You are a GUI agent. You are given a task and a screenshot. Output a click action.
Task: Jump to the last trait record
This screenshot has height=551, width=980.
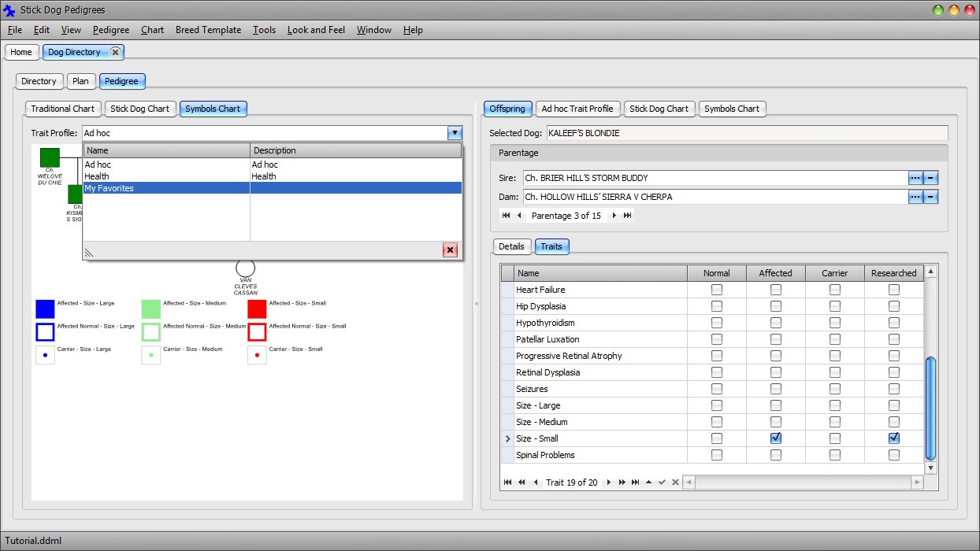point(635,483)
